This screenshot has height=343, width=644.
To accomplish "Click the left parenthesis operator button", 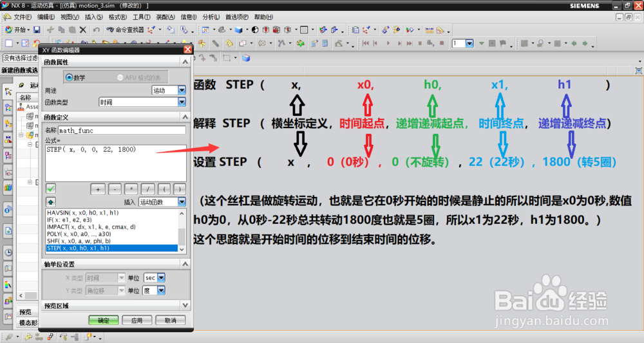I will 164,189.
